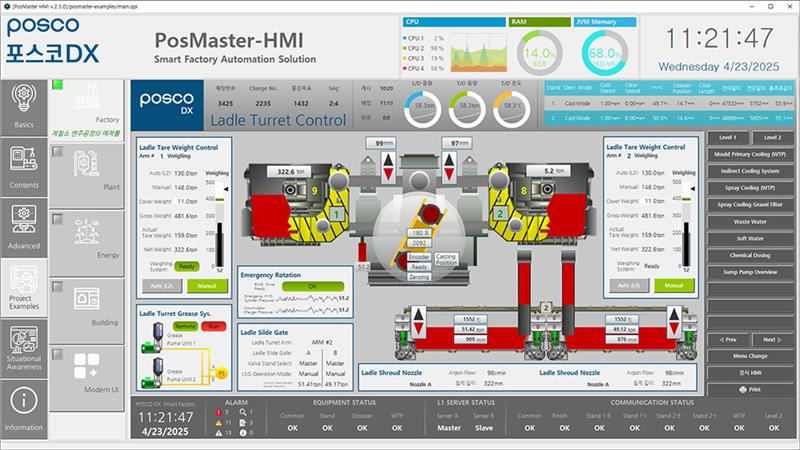Open the Chemical Dosing screen
The width and height of the screenshot is (800, 450).
[x=750, y=255]
